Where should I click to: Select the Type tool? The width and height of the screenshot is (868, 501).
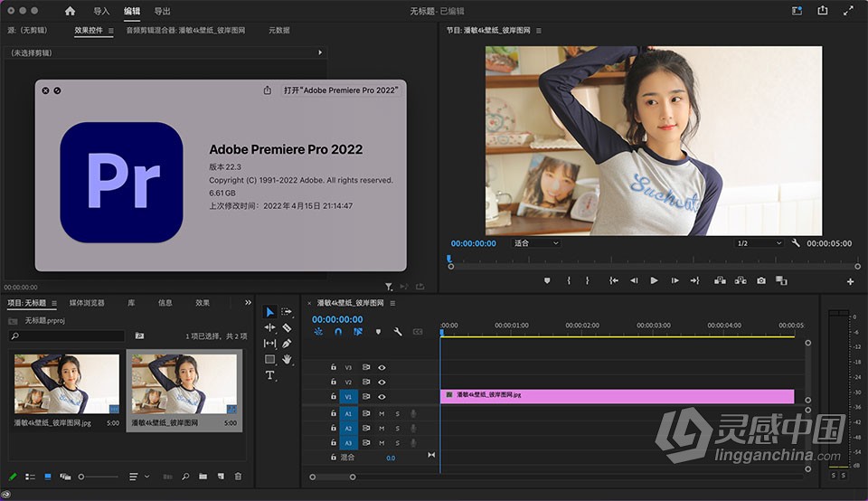pos(269,375)
